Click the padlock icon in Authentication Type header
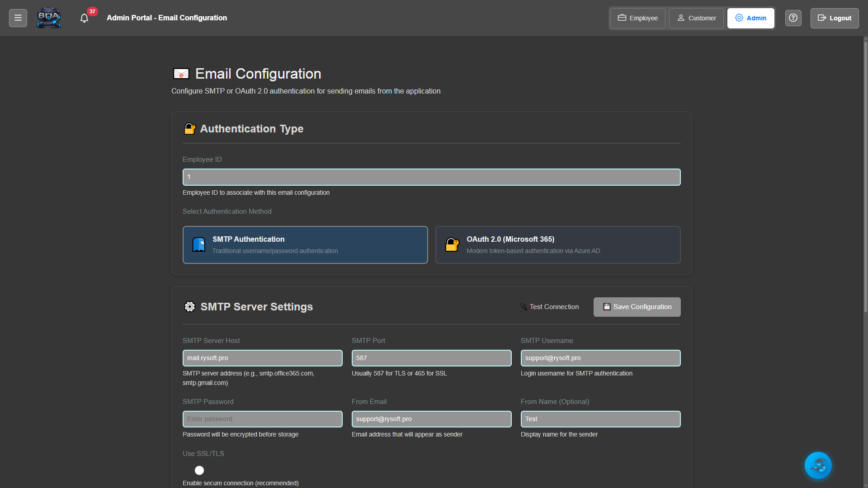The height and width of the screenshot is (488, 868). (189, 129)
